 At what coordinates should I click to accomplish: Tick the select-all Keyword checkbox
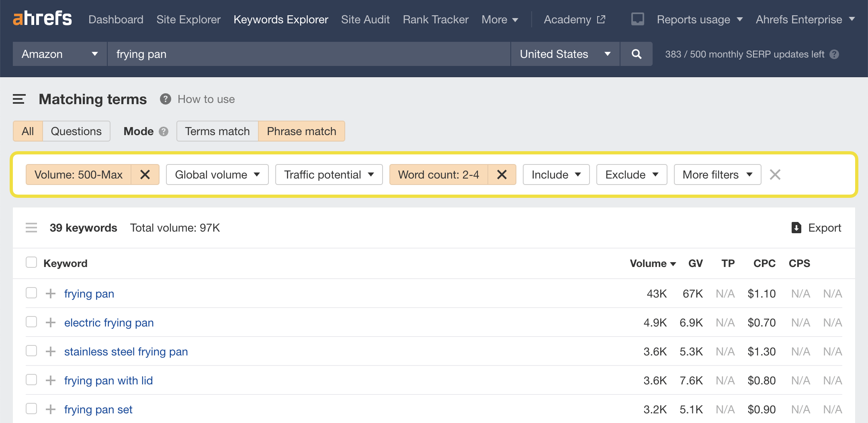click(x=31, y=263)
